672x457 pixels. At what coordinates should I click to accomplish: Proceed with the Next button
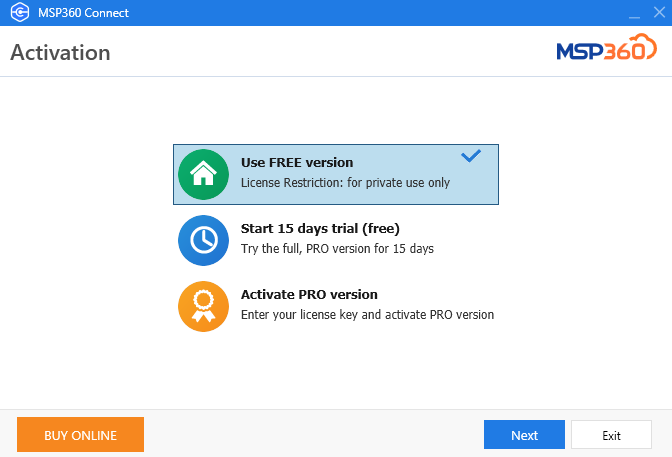524,435
